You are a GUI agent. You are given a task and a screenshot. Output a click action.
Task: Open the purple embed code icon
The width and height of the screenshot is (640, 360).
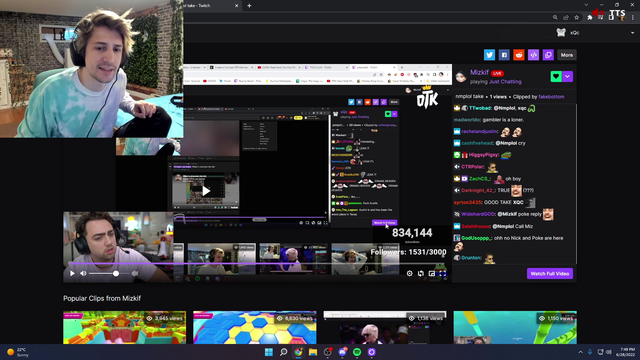point(533,55)
